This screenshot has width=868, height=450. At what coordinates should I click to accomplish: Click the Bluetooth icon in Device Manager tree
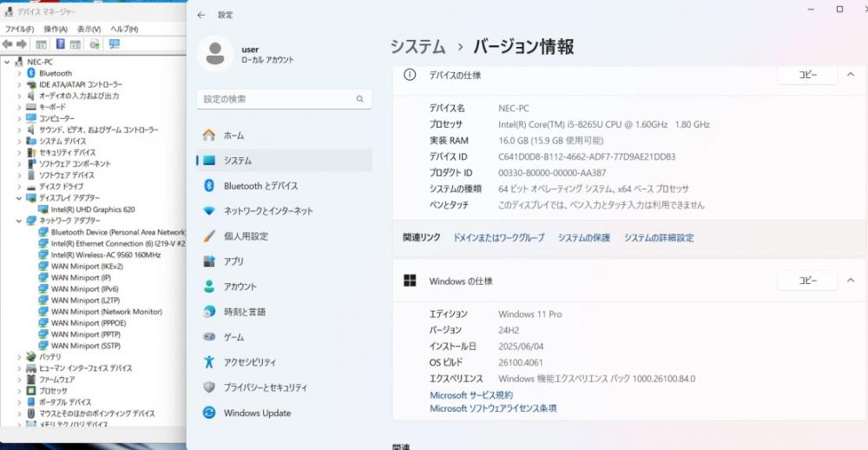[31, 73]
